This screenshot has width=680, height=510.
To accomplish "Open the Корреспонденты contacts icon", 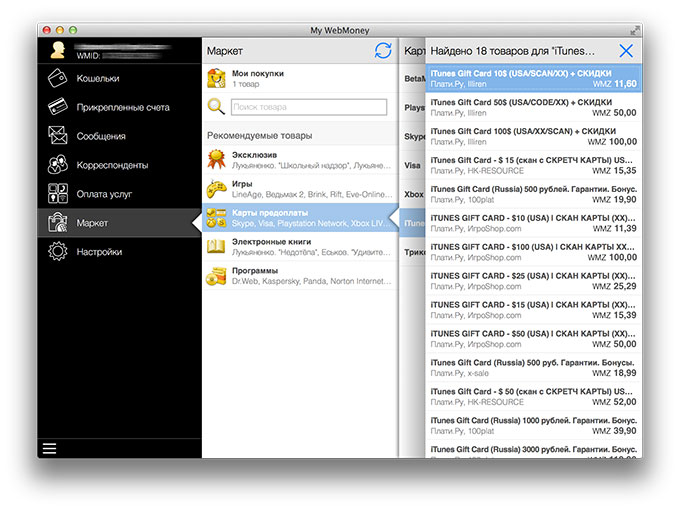I will pyautogui.click(x=57, y=165).
